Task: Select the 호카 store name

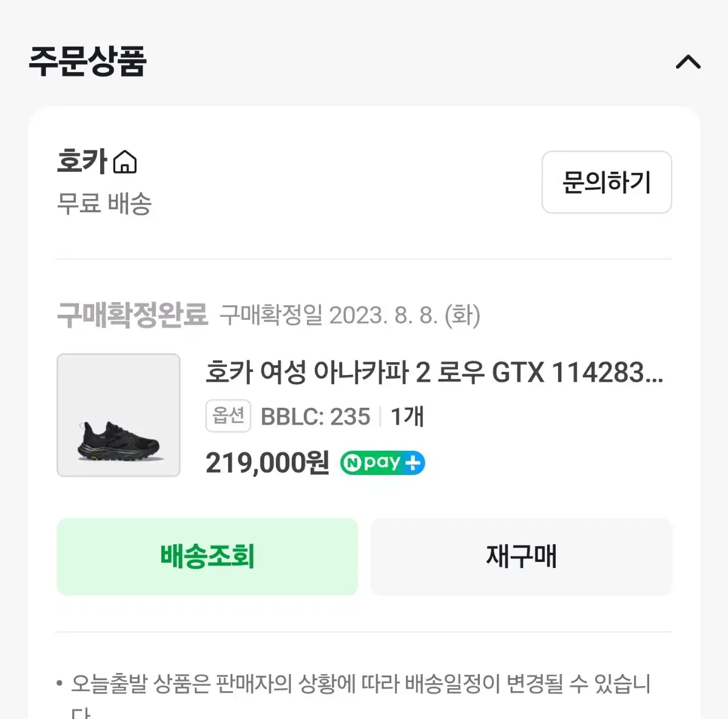Action: [x=83, y=162]
